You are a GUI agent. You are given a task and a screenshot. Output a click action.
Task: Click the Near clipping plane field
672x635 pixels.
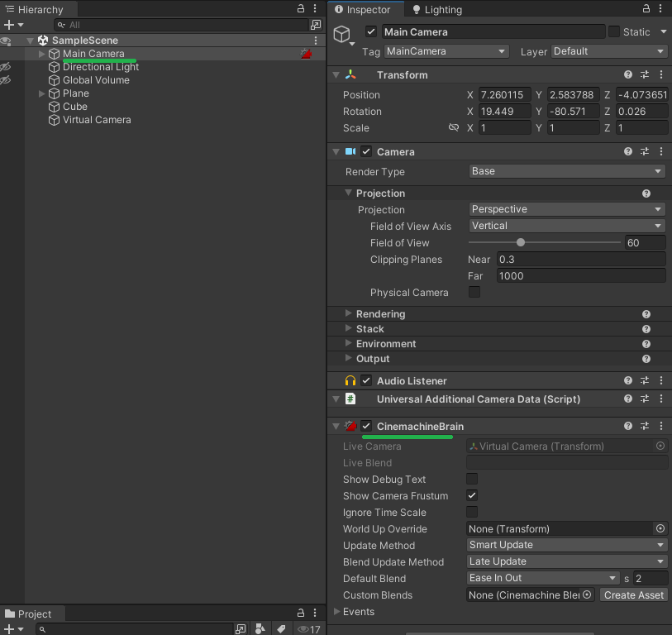pyautogui.click(x=582, y=260)
